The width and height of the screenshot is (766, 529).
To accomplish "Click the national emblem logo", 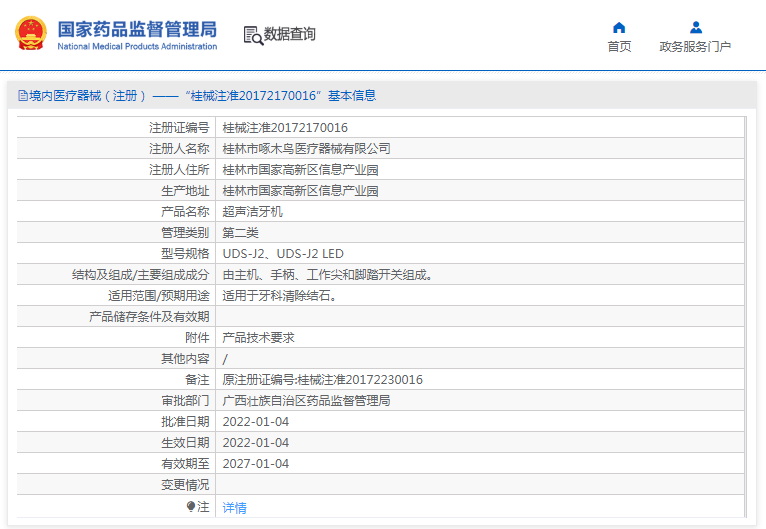I will [x=31, y=33].
